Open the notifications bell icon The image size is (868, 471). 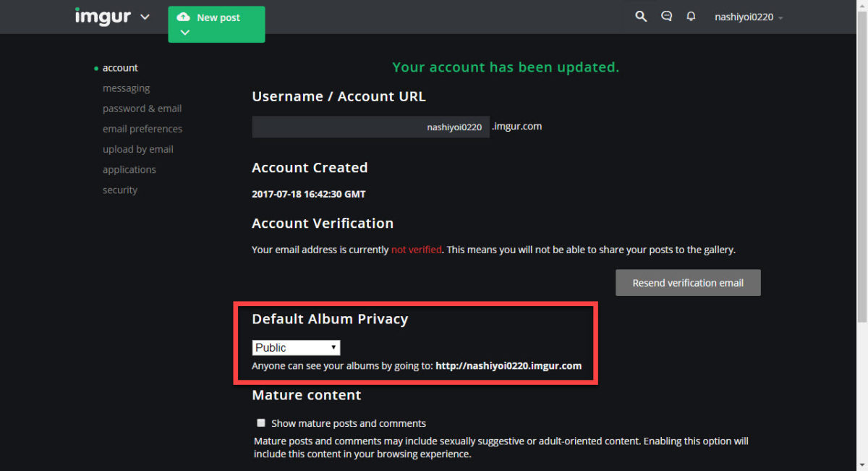[x=692, y=17]
